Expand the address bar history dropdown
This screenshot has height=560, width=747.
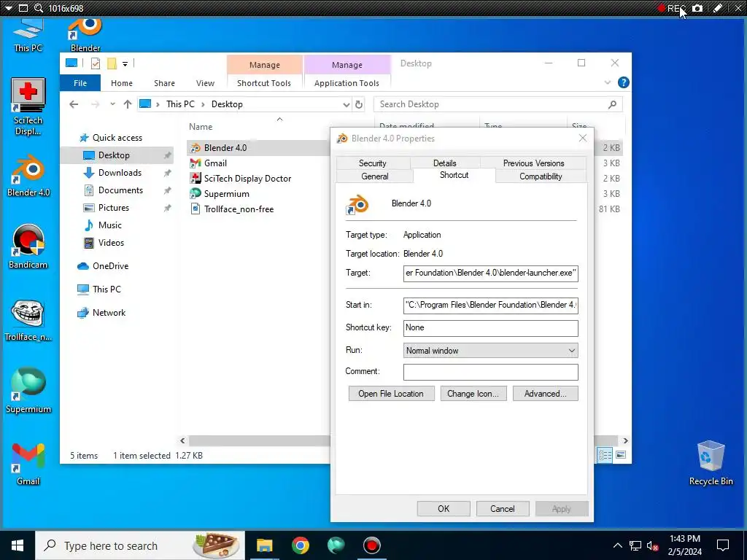click(x=347, y=105)
